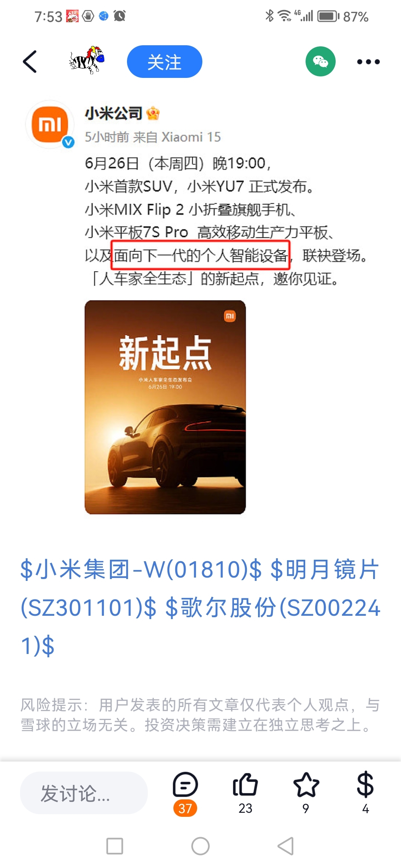This screenshot has height=868, width=401.
Task: Tap the back arrow icon
Action: click(x=30, y=62)
